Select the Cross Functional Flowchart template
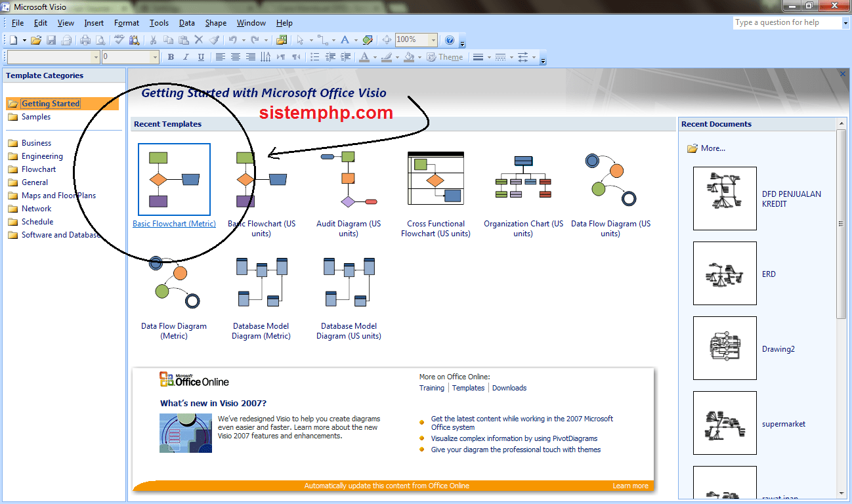Viewport: 852px width, 504px height. pos(436,192)
